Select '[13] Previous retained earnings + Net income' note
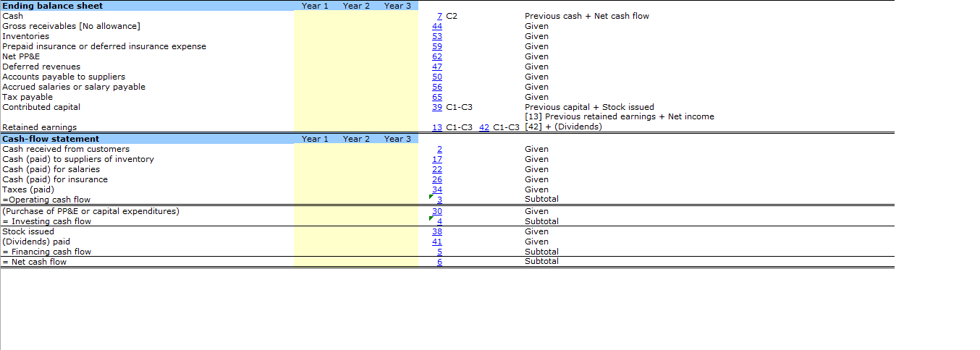The height and width of the screenshot is (350, 980). (x=620, y=116)
